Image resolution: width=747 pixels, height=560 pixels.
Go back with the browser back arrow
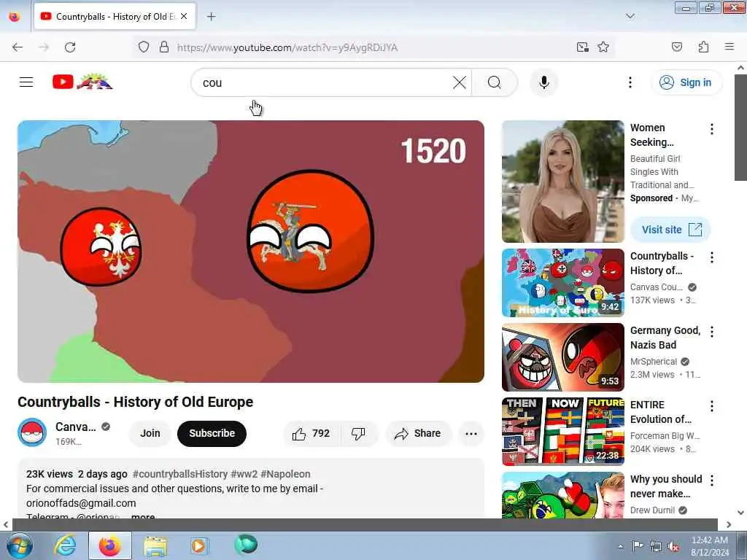point(18,47)
